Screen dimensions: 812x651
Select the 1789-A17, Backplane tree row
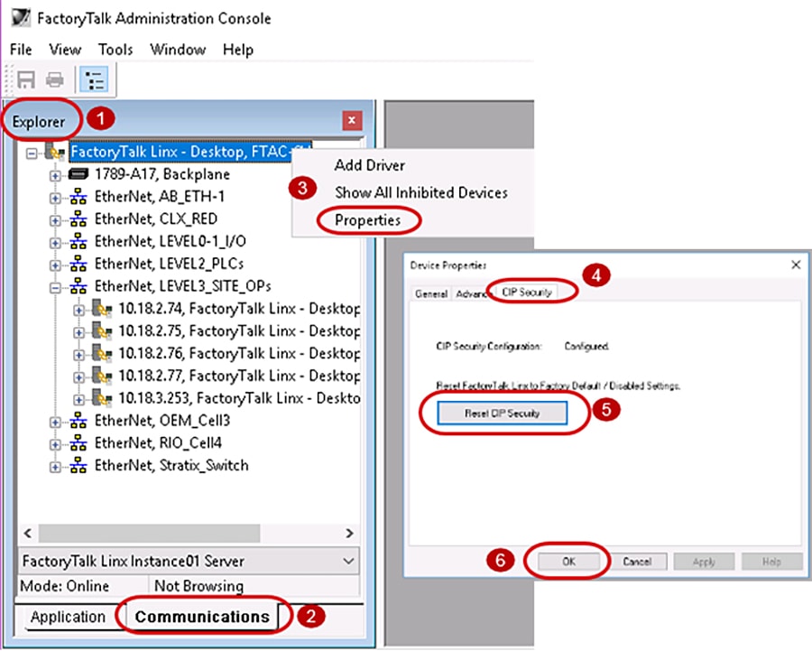click(x=162, y=174)
